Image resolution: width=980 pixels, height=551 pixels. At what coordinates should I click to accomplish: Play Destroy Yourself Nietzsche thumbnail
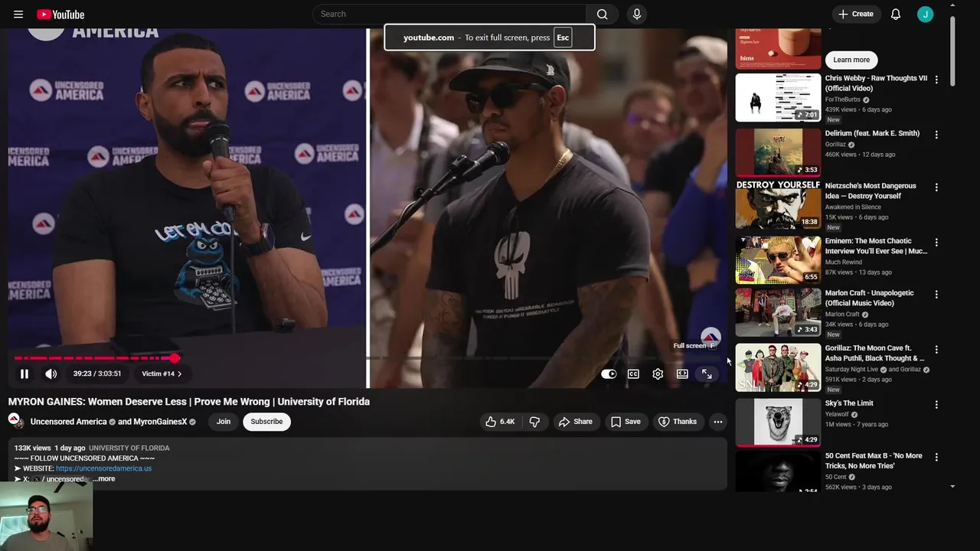[x=778, y=204]
